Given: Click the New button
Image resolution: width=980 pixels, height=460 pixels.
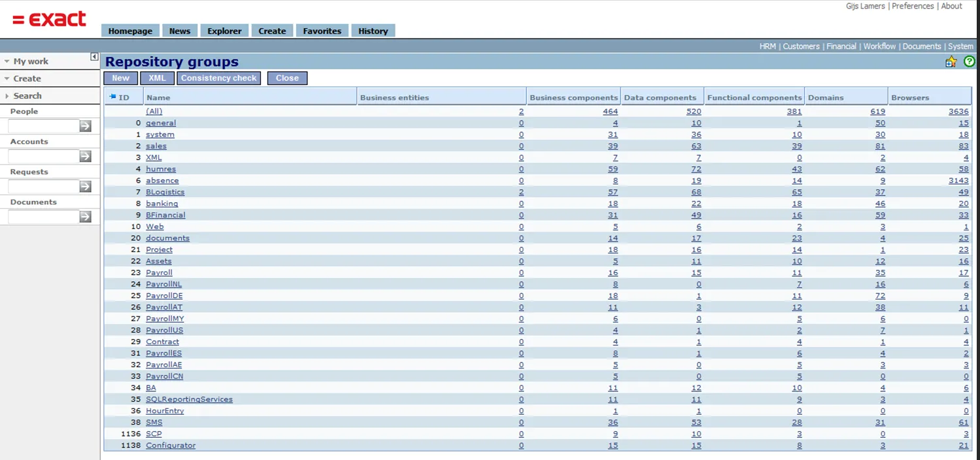Looking at the screenshot, I should click(120, 78).
